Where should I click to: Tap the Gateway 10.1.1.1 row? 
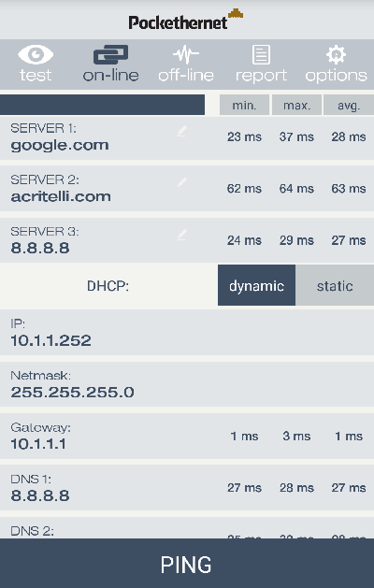tap(187, 437)
